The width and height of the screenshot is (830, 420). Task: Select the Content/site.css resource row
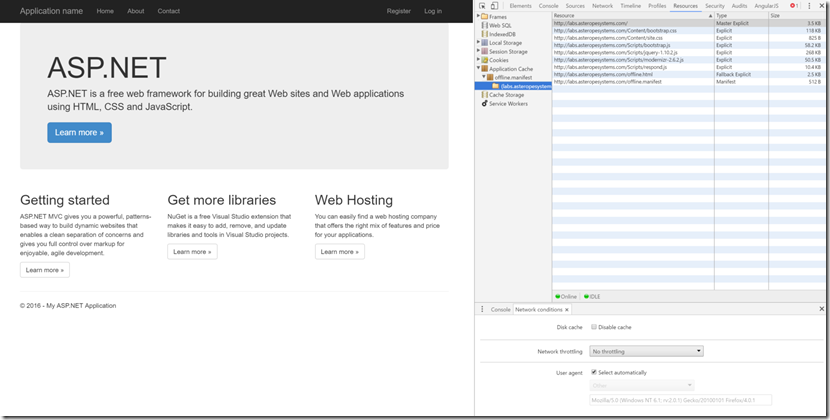[691, 38]
